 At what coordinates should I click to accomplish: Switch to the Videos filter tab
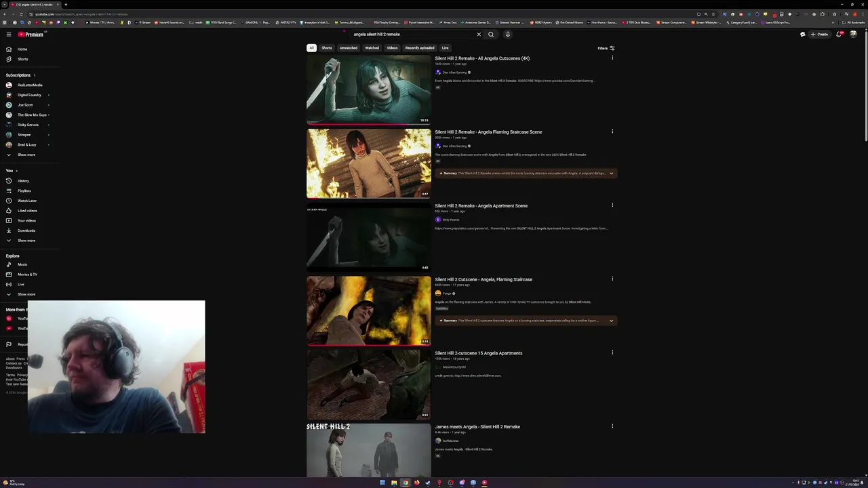pos(392,48)
